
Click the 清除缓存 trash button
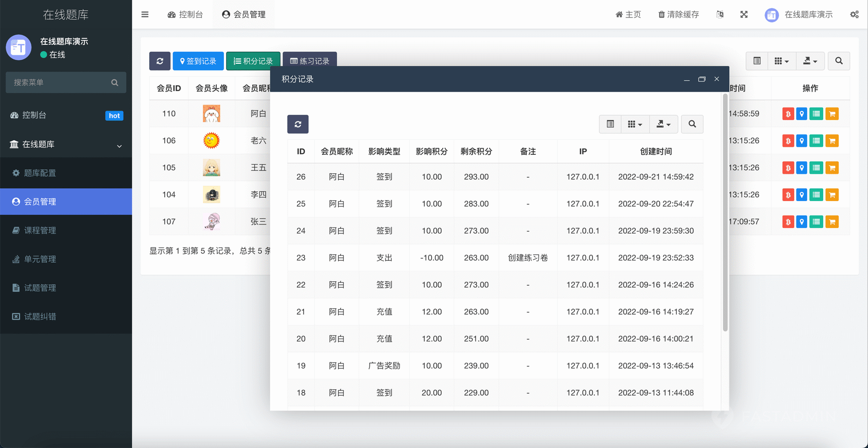pos(678,14)
